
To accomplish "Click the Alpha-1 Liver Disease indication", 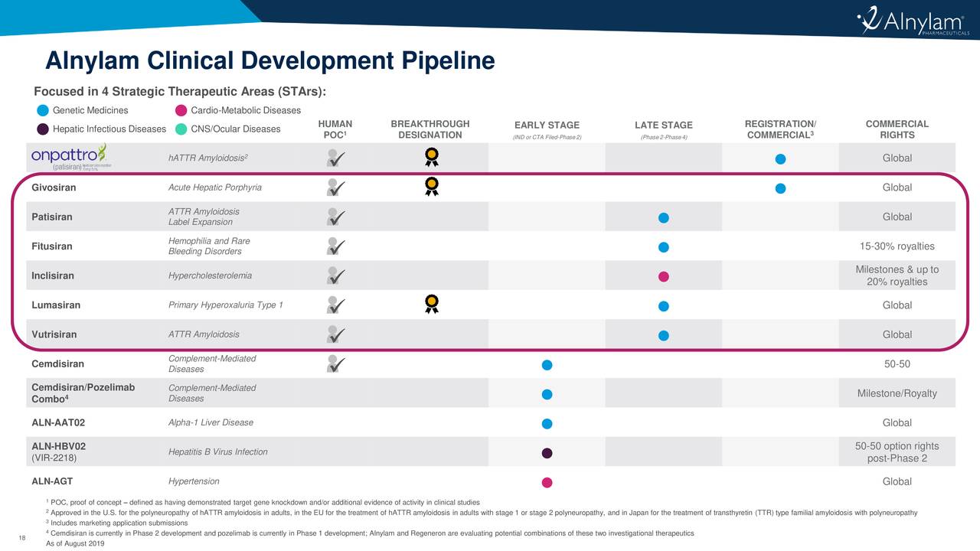I will click(x=211, y=422).
